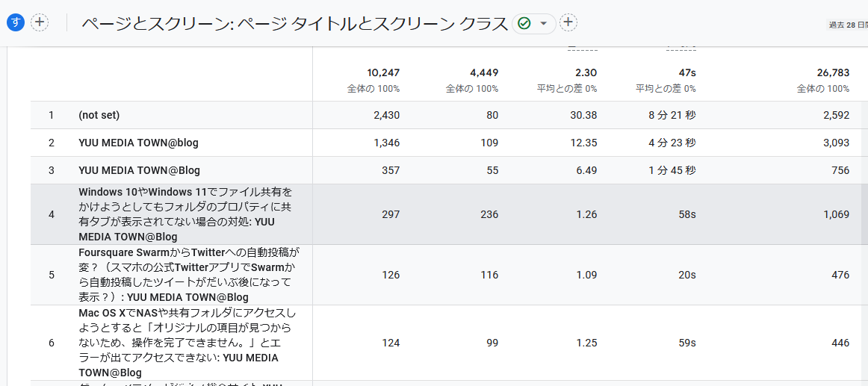Click the 109 cell in row 2
Image resolution: width=868 pixels, height=386 pixels.
pyautogui.click(x=489, y=143)
